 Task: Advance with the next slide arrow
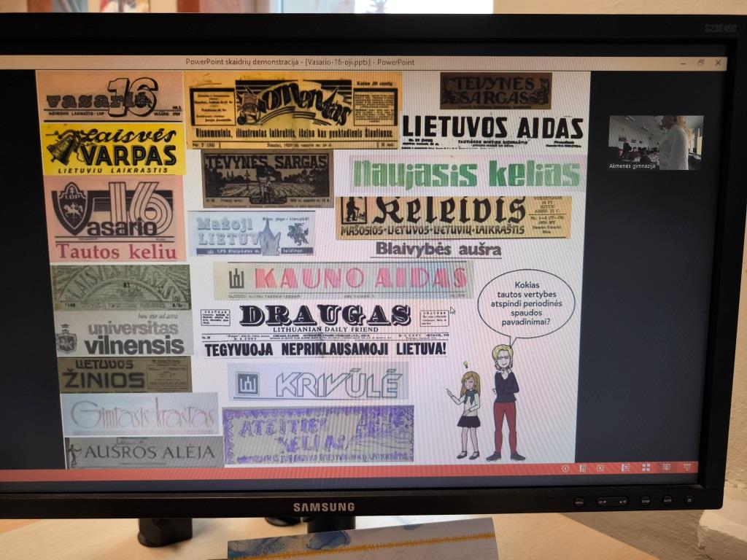(x=600, y=469)
